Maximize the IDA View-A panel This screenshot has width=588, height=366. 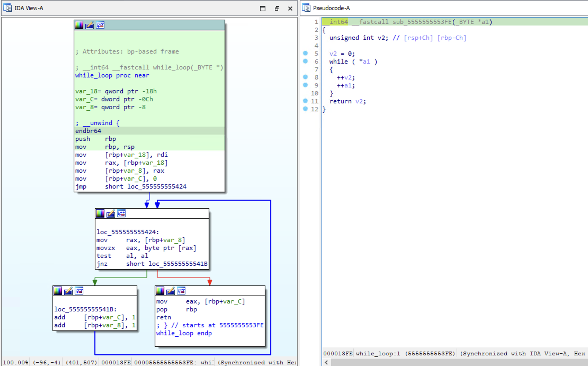(x=262, y=8)
